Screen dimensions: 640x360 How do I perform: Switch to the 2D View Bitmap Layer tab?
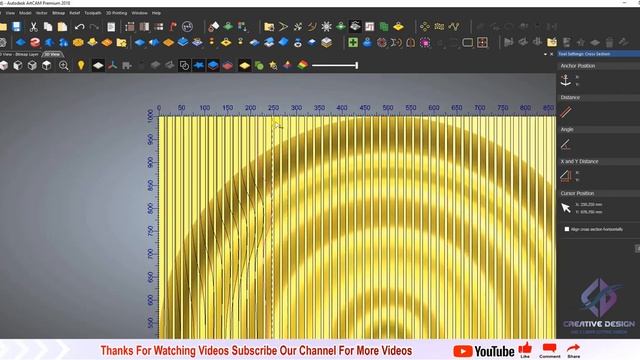pos(20,54)
